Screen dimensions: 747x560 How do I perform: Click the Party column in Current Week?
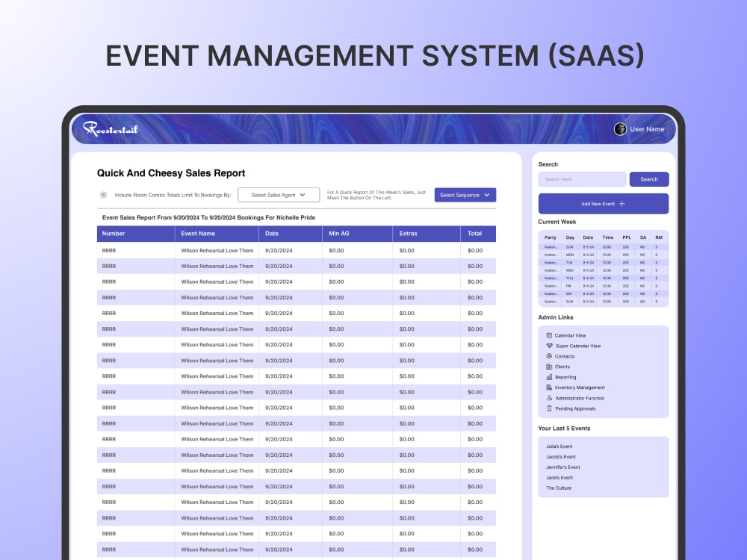coord(551,237)
